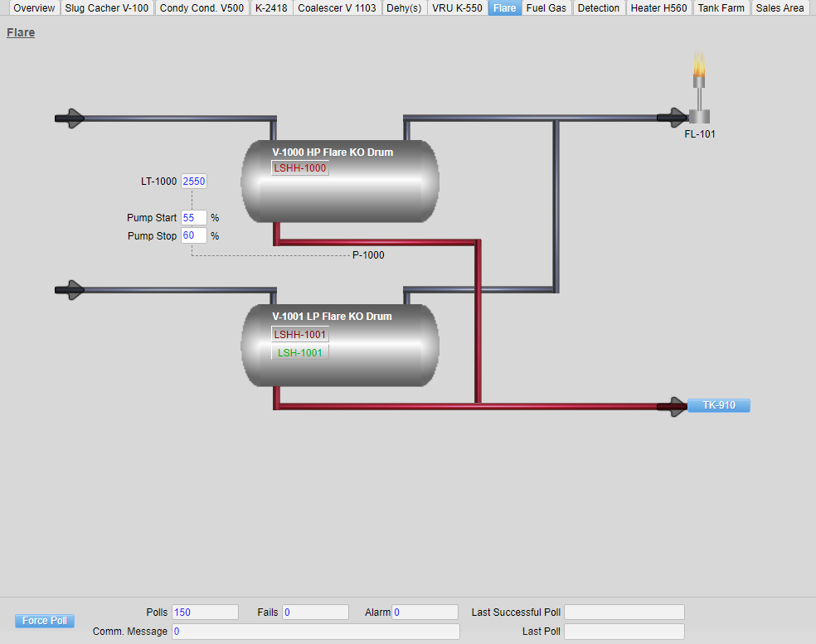This screenshot has height=644, width=816.
Task: Edit the Pump Start percentage field
Action: [x=193, y=217]
